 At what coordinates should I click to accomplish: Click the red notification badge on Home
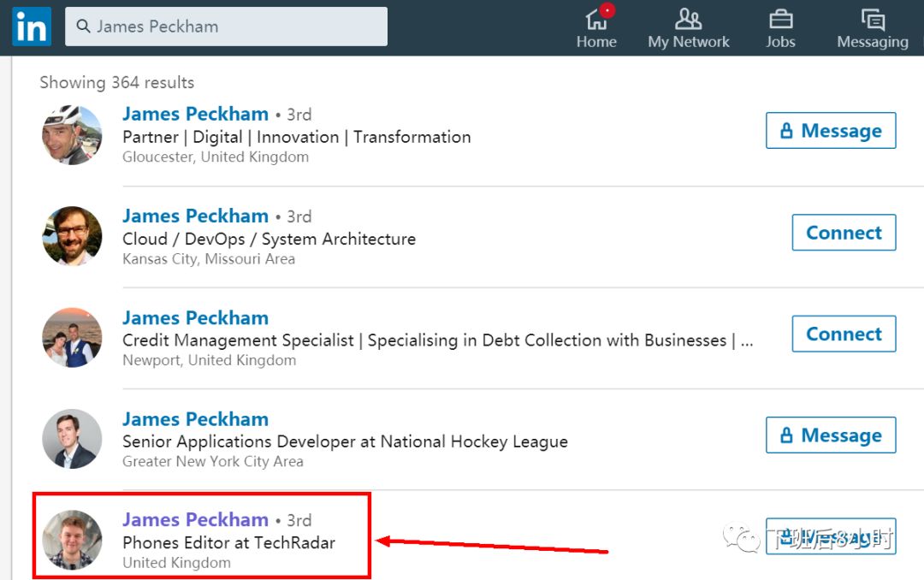(607, 10)
